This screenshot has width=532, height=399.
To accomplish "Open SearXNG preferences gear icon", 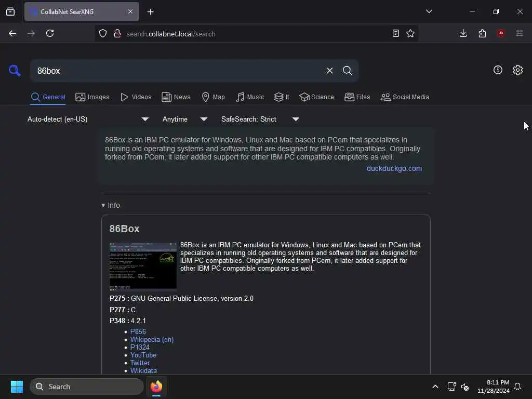I will 517,70.
